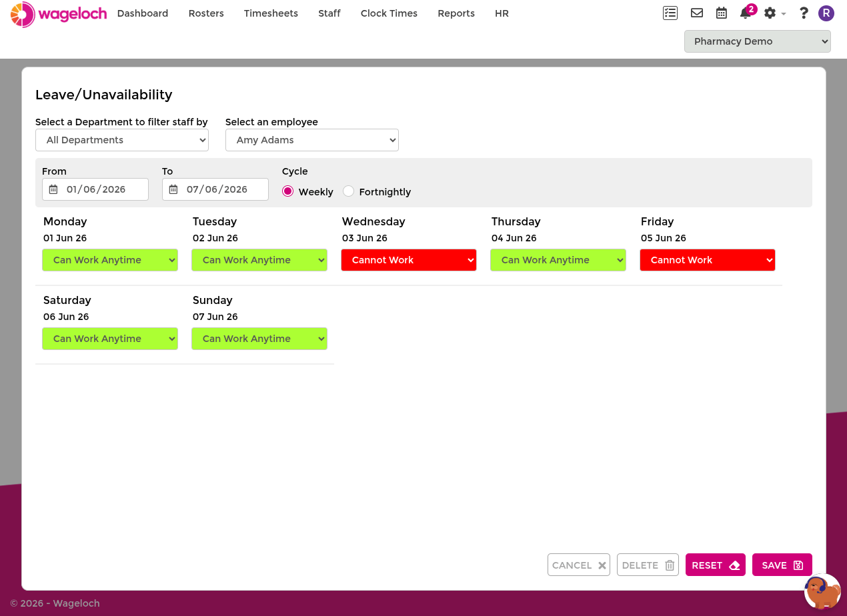847x616 pixels.
Task: Open the HR menu
Action: coord(502,13)
